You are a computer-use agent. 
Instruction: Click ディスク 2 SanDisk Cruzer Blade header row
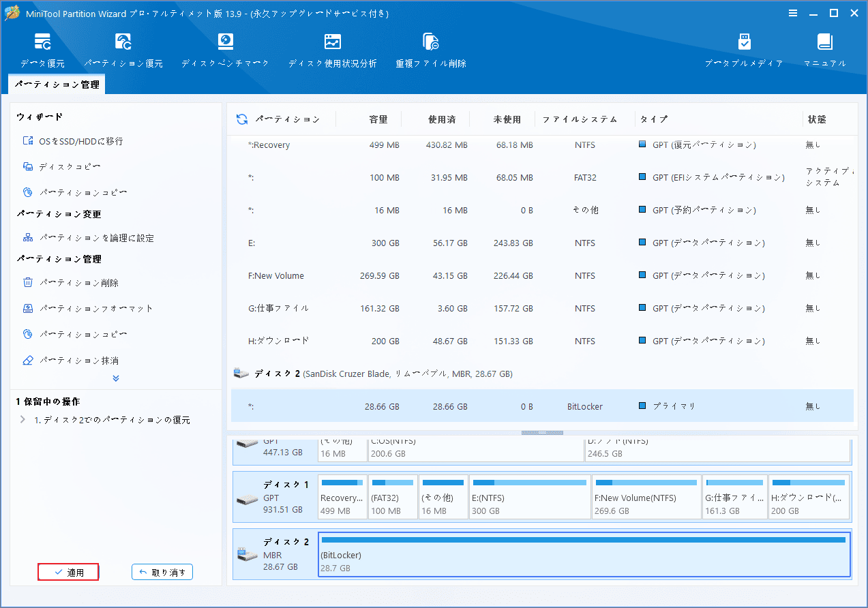[x=542, y=374]
